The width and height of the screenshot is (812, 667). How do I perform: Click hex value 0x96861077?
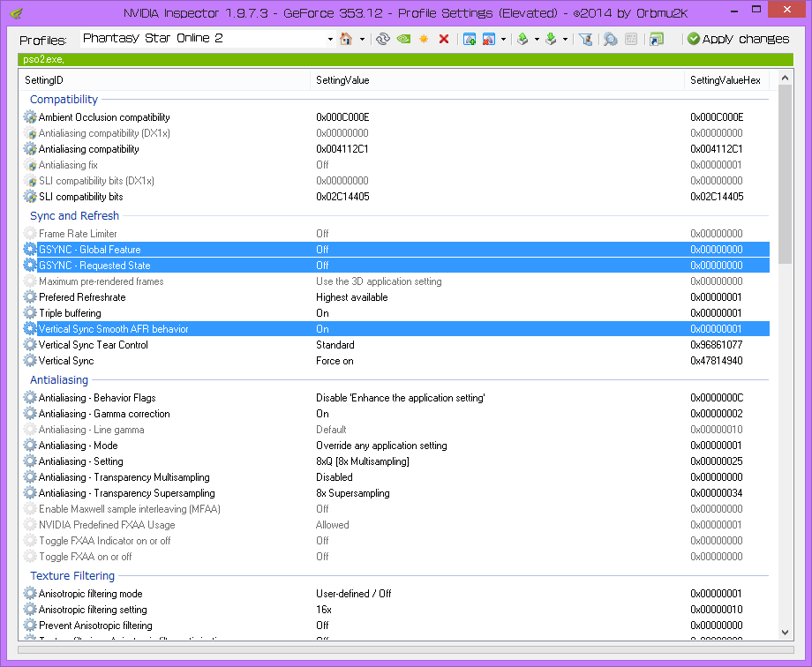[x=716, y=345]
